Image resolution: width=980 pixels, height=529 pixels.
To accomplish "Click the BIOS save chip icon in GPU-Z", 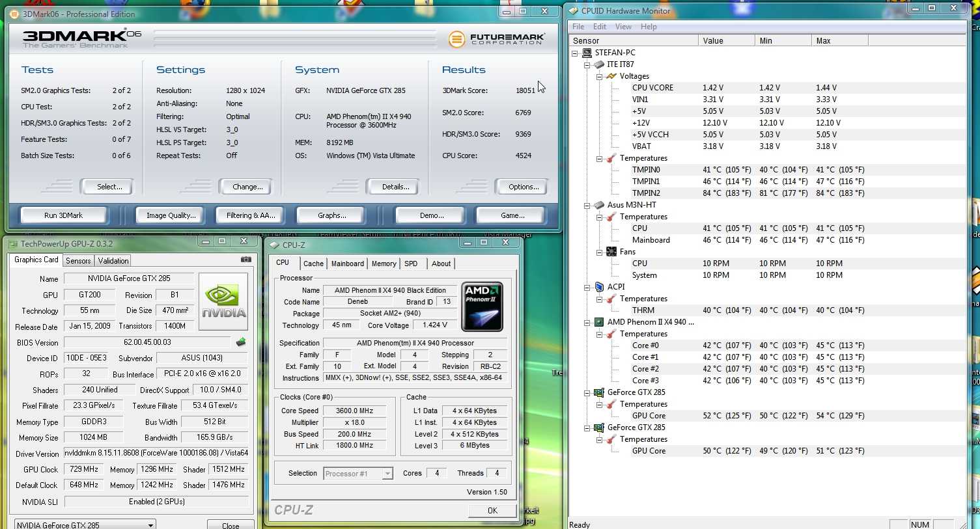I will (x=241, y=342).
